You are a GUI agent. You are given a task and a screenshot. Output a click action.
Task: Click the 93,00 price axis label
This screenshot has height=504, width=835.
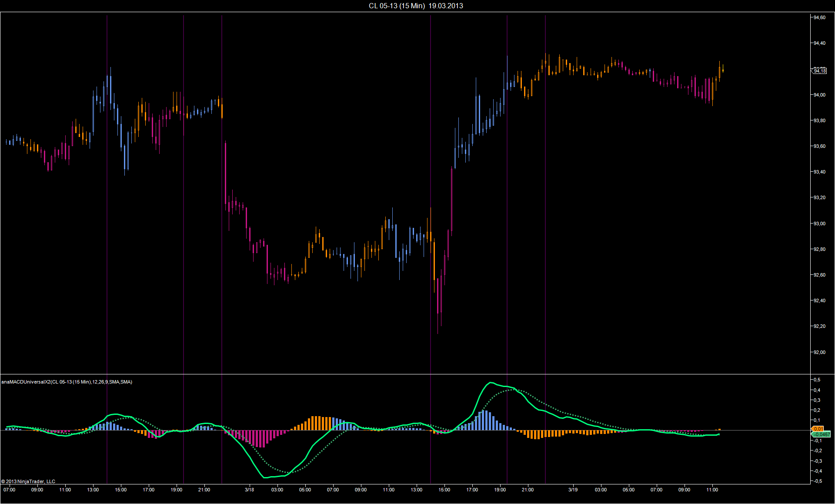[x=819, y=224]
